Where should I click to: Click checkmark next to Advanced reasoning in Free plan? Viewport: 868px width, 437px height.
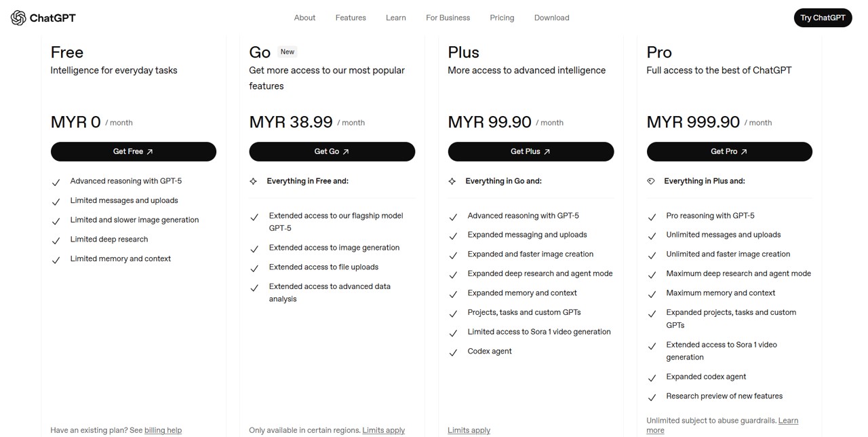click(56, 182)
